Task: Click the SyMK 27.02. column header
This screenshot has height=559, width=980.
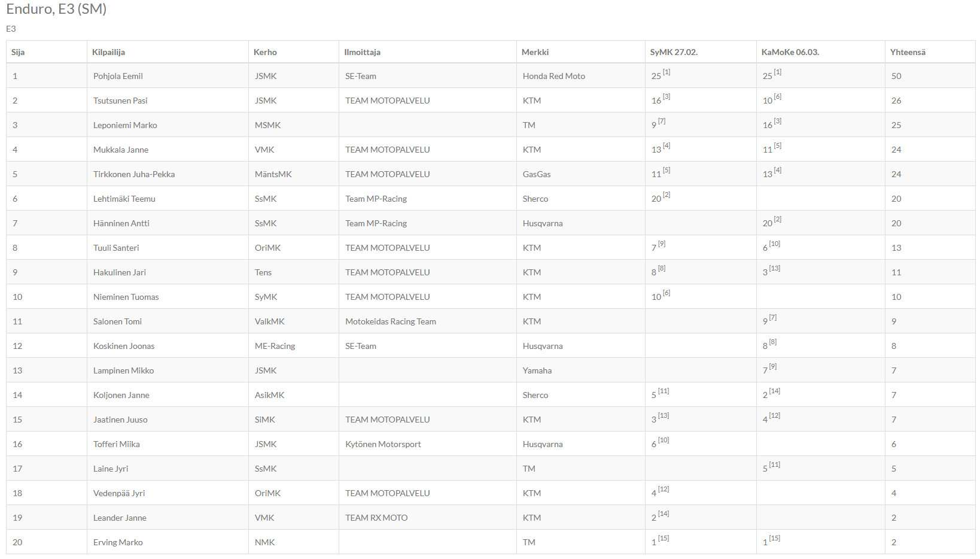Action: point(674,52)
